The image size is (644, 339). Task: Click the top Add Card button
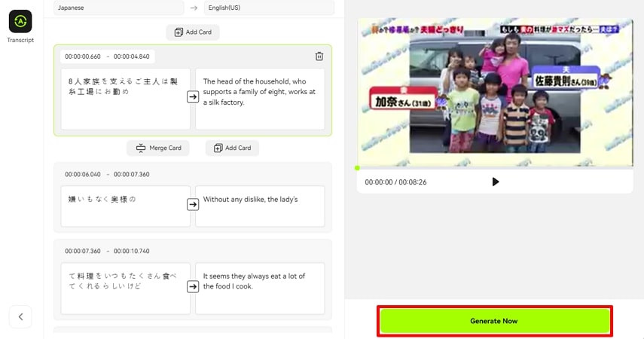pyautogui.click(x=193, y=32)
